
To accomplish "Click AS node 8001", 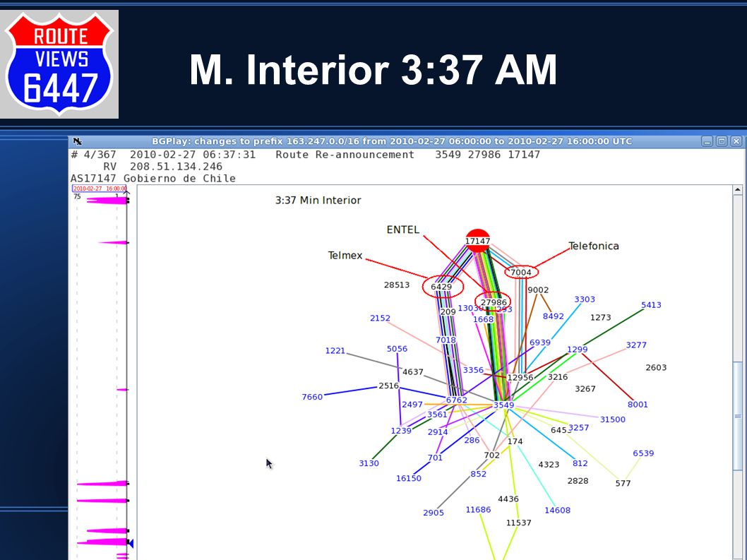I will click(x=638, y=405).
